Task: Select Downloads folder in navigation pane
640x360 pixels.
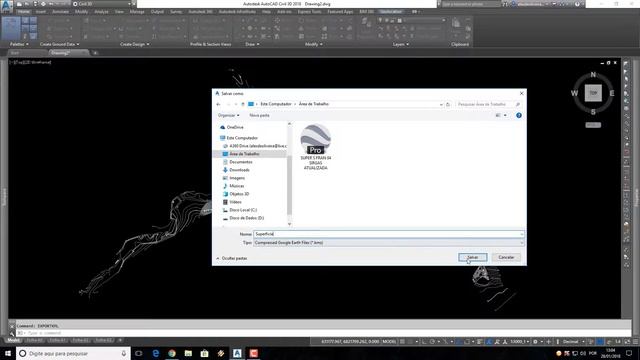Action: [239, 170]
